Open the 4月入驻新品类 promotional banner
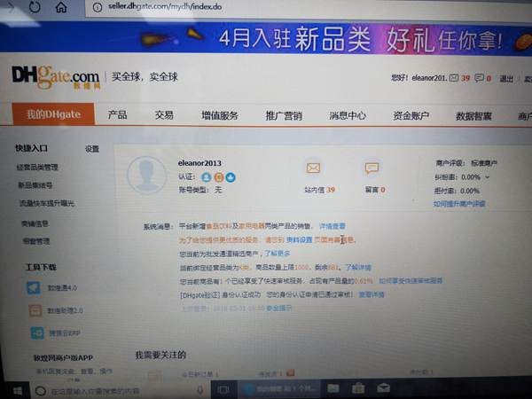The width and height of the screenshot is (532, 399). [x=266, y=38]
